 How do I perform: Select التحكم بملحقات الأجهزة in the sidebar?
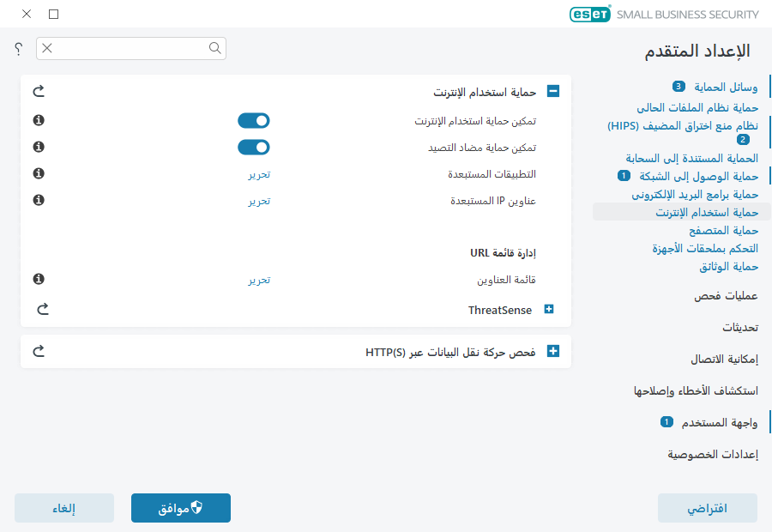(x=705, y=248)
